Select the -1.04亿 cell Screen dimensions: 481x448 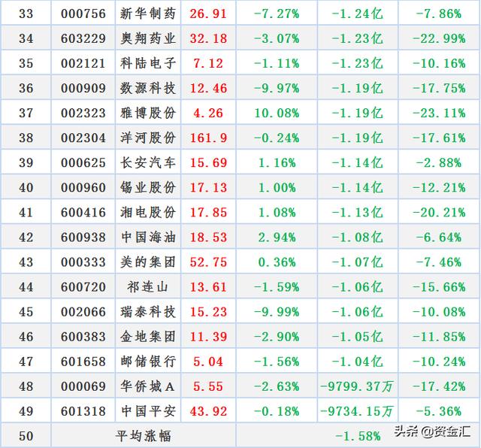tap(358, 362)
